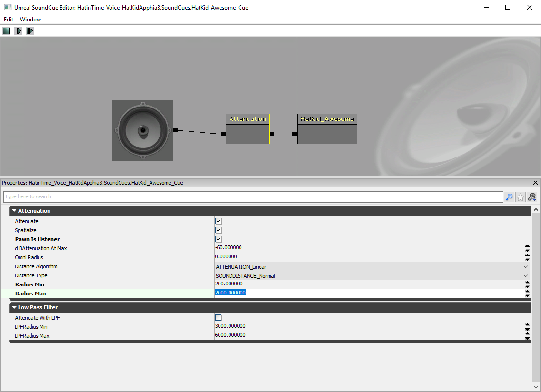This screenshot has height=392, width=541.
Task: Click the favorites star icon
Action: 521,197
